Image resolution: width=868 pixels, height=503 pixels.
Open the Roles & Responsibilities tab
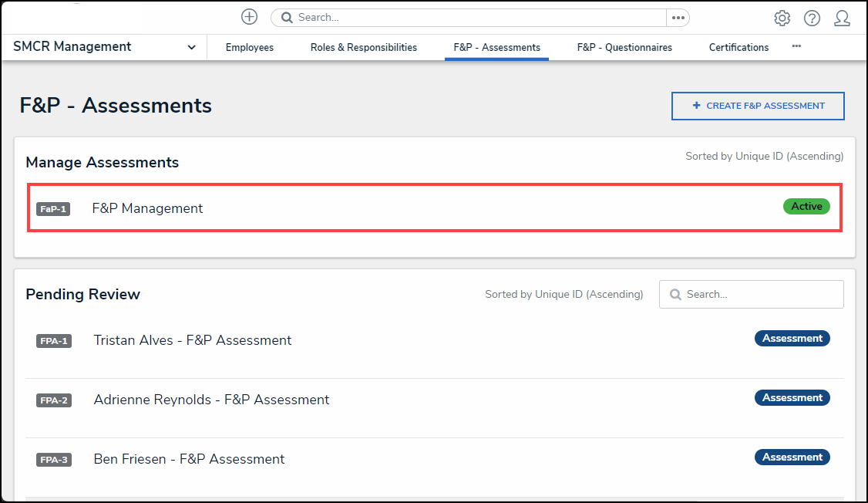click(363, 47)
